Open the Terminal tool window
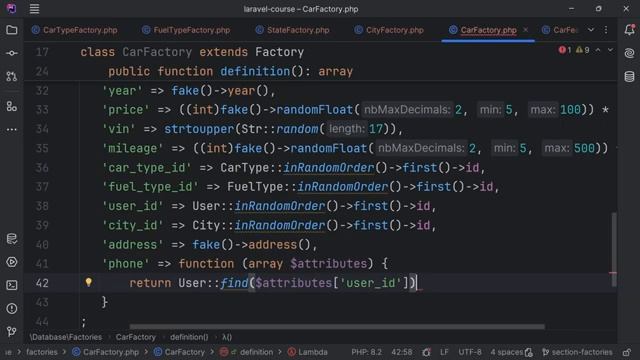 11,285
